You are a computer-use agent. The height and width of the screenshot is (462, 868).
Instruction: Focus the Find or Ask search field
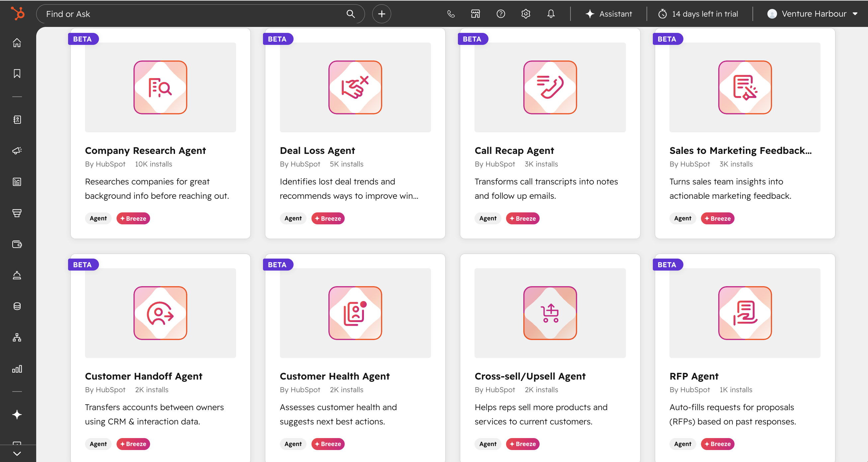pos(200,14)
